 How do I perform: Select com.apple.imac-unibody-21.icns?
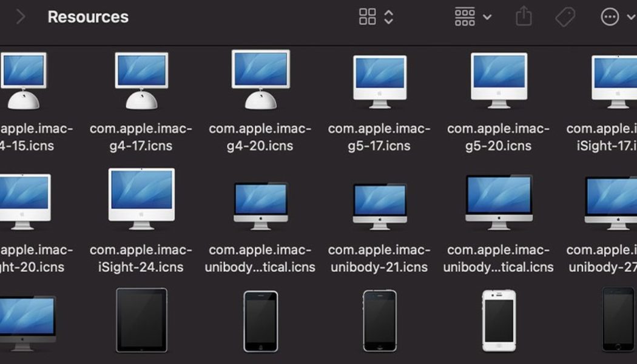379,206
